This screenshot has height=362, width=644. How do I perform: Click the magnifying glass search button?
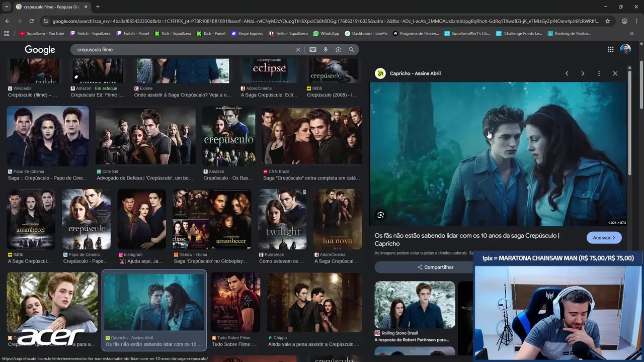pyautogui.click(x=351, y=49)
